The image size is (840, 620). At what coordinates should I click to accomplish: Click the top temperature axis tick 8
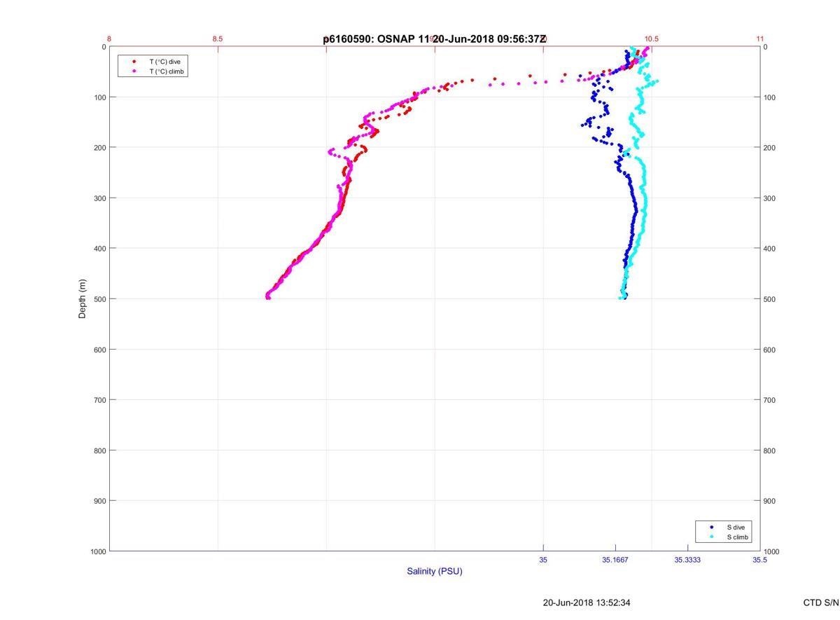(x=110, y=39)
